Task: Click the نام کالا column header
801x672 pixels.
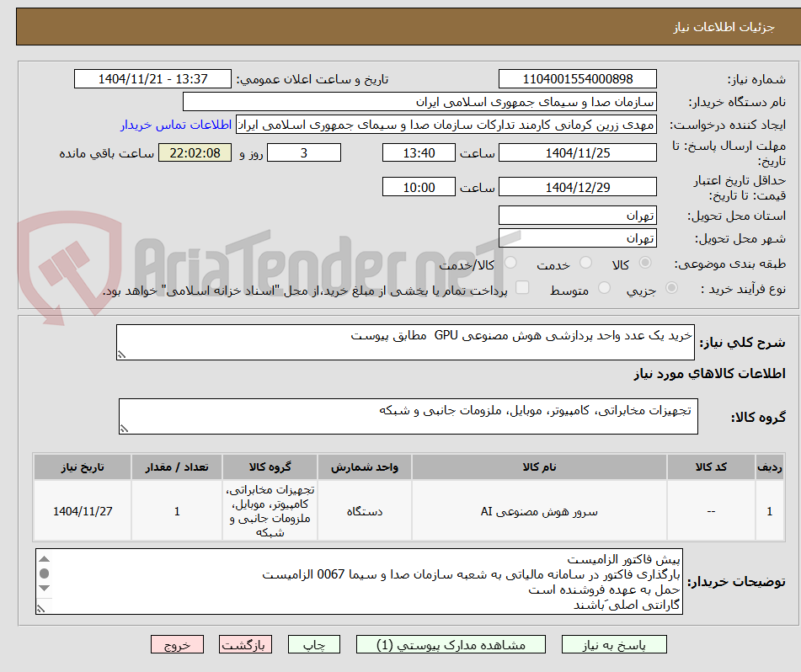Action: coord(539,467)
